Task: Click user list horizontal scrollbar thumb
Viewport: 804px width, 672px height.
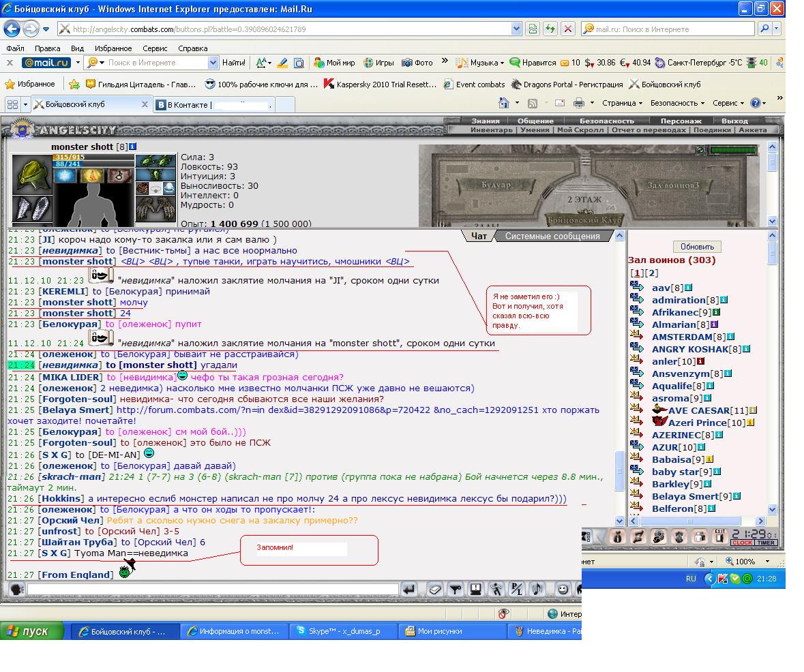Action: pyautogui.click(x=690, y=521)
